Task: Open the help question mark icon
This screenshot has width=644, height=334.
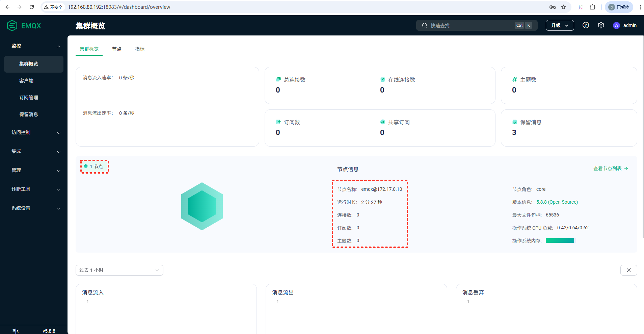Action: [x=586, y=25]
